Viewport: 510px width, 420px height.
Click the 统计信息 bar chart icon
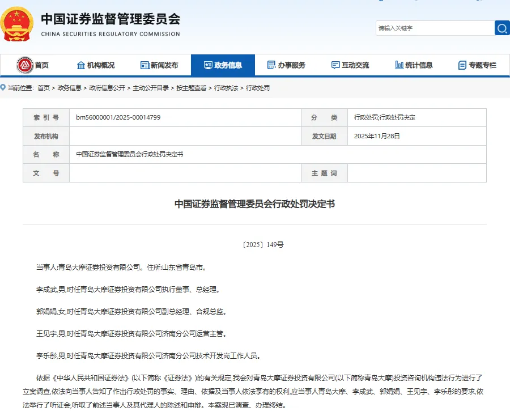[x=399, y=65]
